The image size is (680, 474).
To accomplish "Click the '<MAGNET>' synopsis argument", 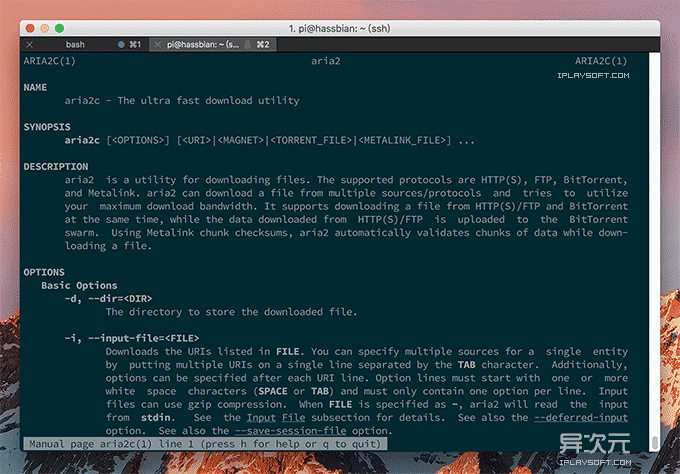I will (241, 141).
